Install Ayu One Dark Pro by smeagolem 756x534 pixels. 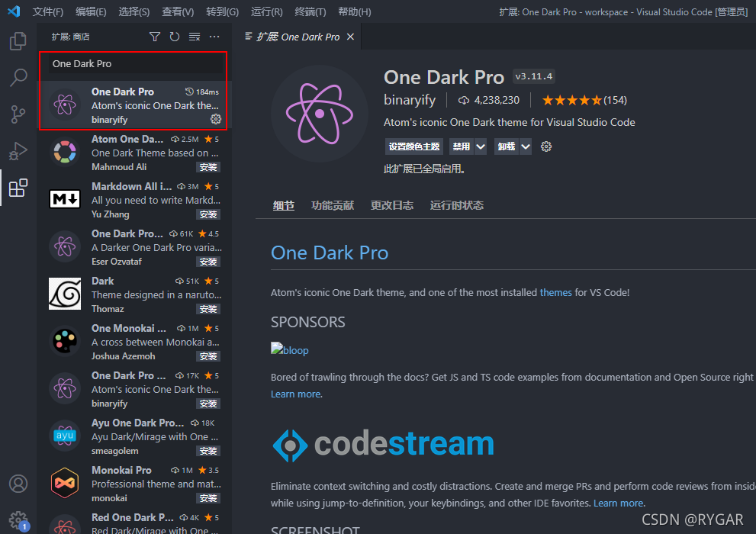point(208,451)
